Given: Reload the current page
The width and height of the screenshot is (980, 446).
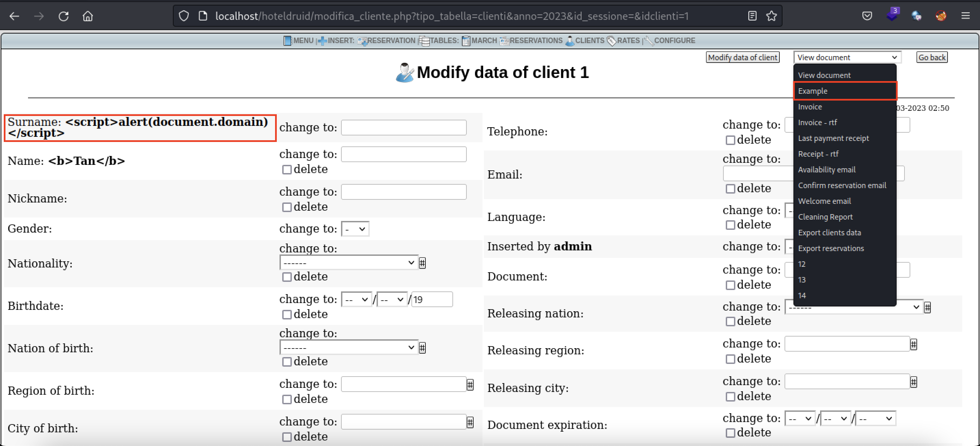Looking at the screenshot, I should (64, 16).
